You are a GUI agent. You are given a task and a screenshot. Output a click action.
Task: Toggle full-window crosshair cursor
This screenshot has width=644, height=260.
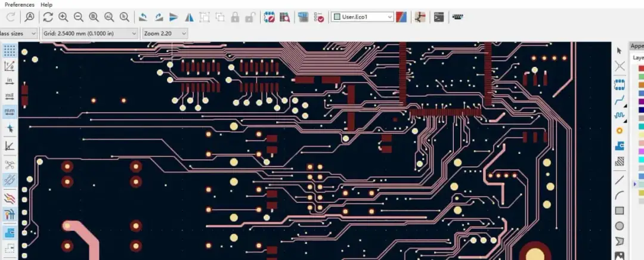(10, 129)
